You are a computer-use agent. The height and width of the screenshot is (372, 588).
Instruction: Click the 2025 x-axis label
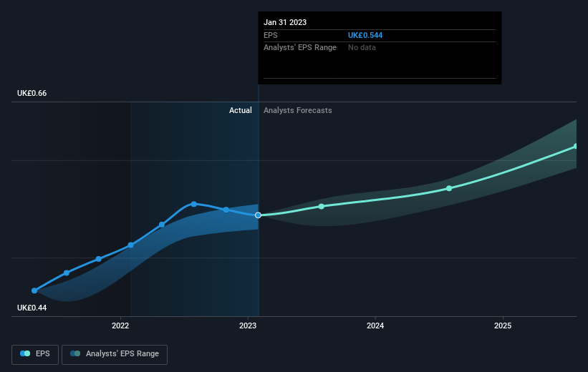tap(503, 325)
